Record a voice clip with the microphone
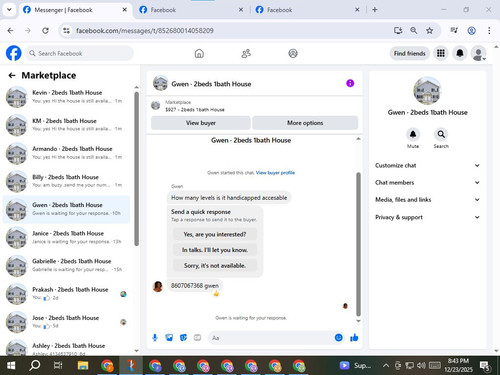Viewport: 500px width, 375px height. point(155,338)
